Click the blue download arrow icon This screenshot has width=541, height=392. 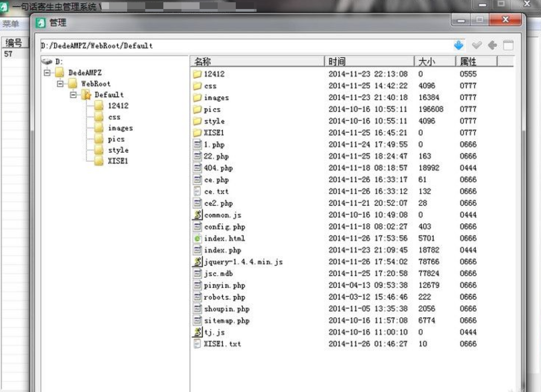[x=458, y=45]
